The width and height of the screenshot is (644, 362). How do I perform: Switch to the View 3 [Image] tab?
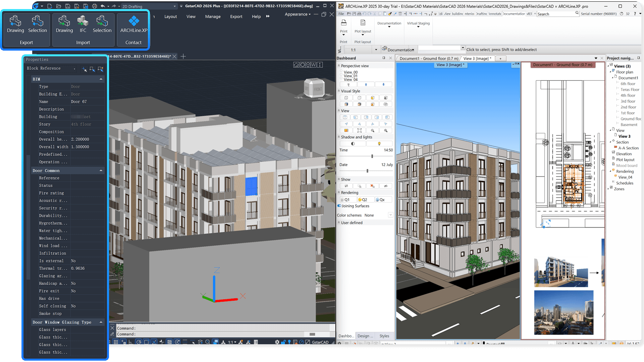[x=478, y=58]
